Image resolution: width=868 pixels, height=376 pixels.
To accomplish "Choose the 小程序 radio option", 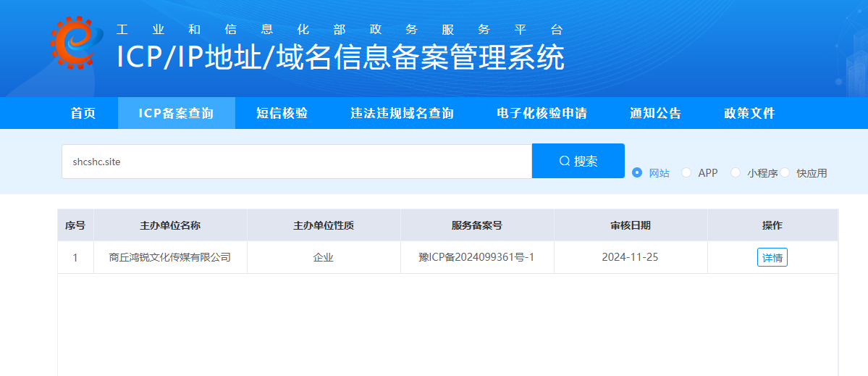I will pyautogui.click(x=736, y=172).
